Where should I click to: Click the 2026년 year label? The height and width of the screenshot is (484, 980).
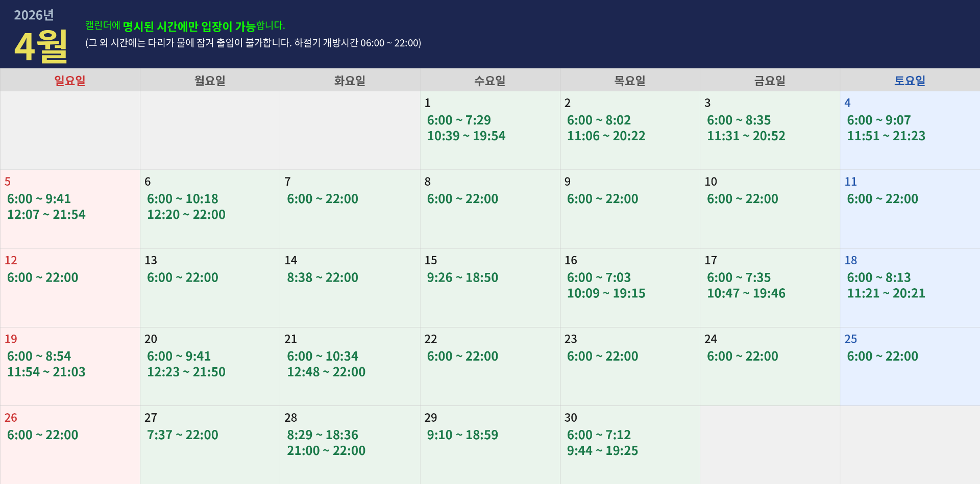(x=34, y=15)
